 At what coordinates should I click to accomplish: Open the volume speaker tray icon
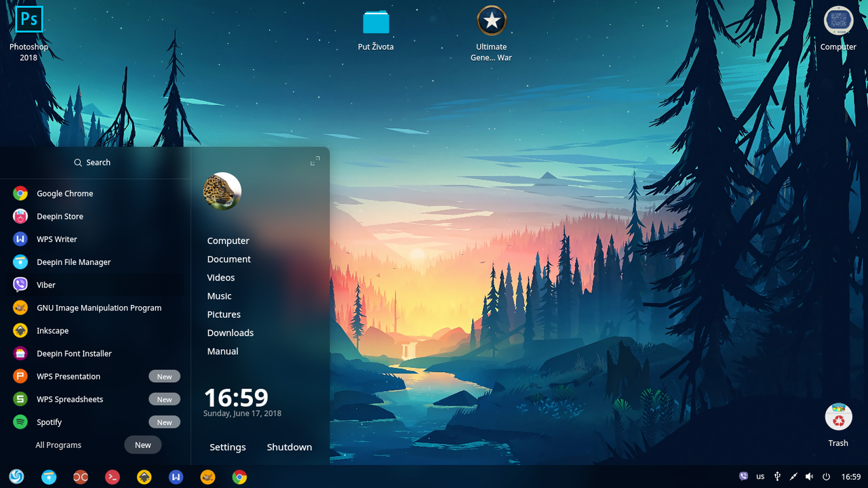point(810,476)
